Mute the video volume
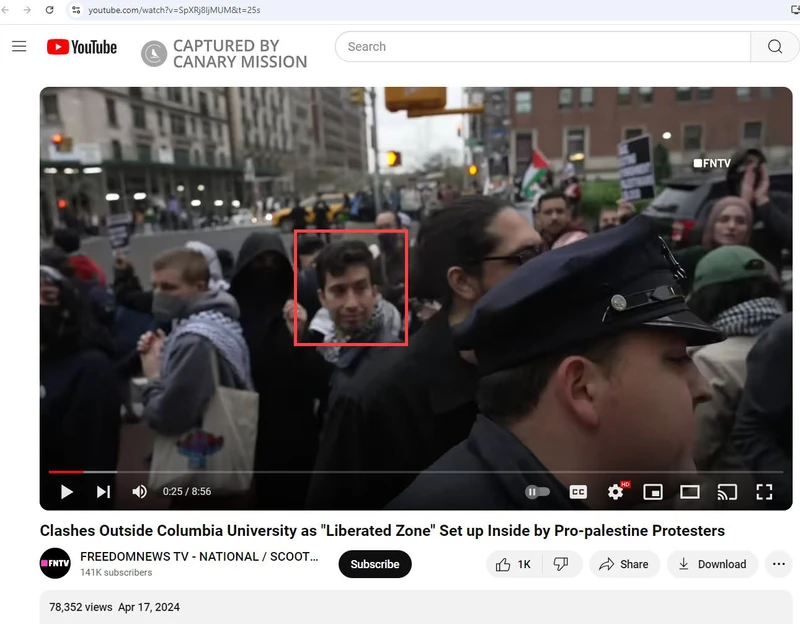Viewport: 800px width, 624px height. (140, 491)
